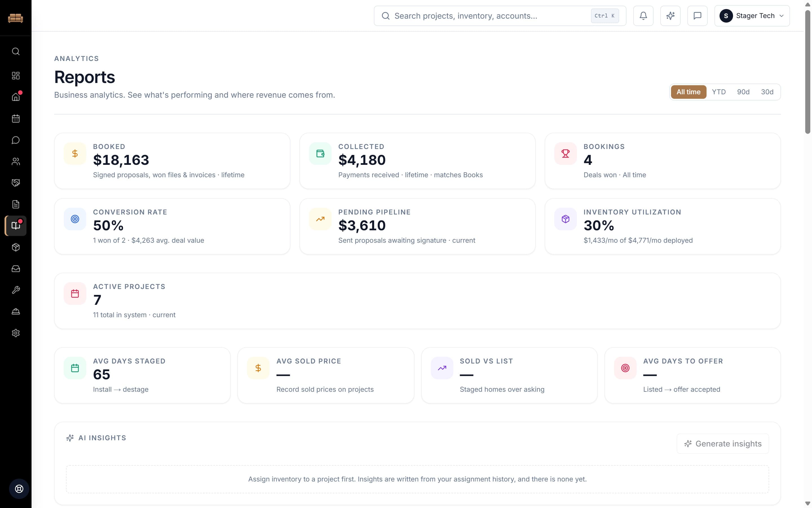Focus the search projects input field
This screenshot has width=812, height=508.
(500, 16)
